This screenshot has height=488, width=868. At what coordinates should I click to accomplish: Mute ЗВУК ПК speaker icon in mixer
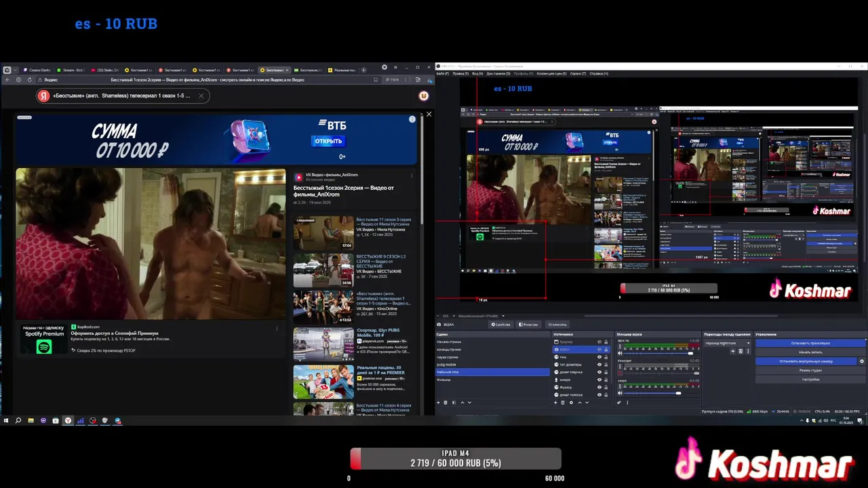pos(620,353)
